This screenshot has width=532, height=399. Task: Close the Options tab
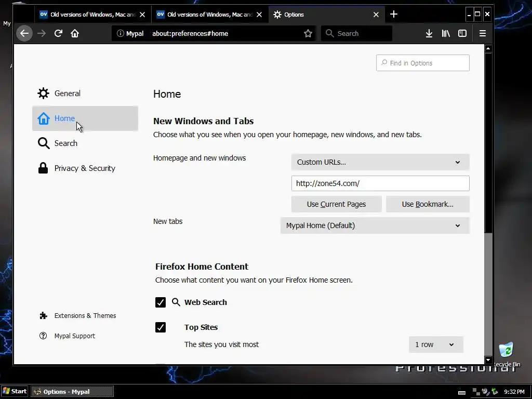(376, 15)
